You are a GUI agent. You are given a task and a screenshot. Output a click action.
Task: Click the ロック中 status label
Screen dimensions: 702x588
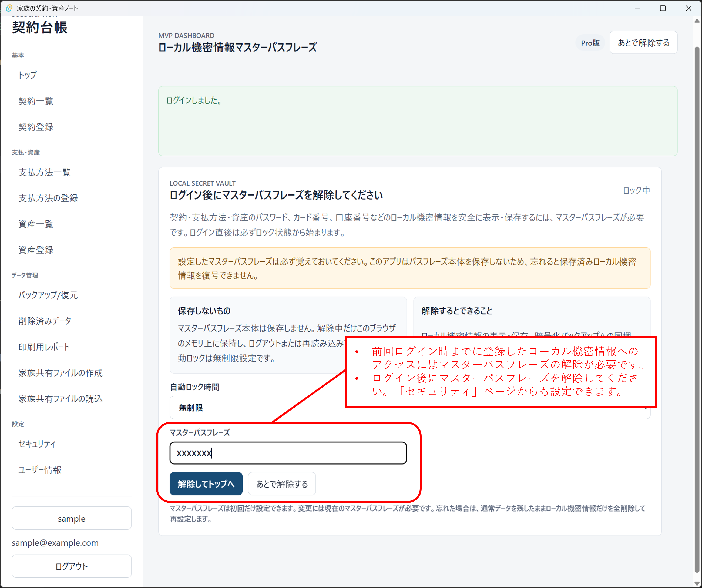pos(636,190)
